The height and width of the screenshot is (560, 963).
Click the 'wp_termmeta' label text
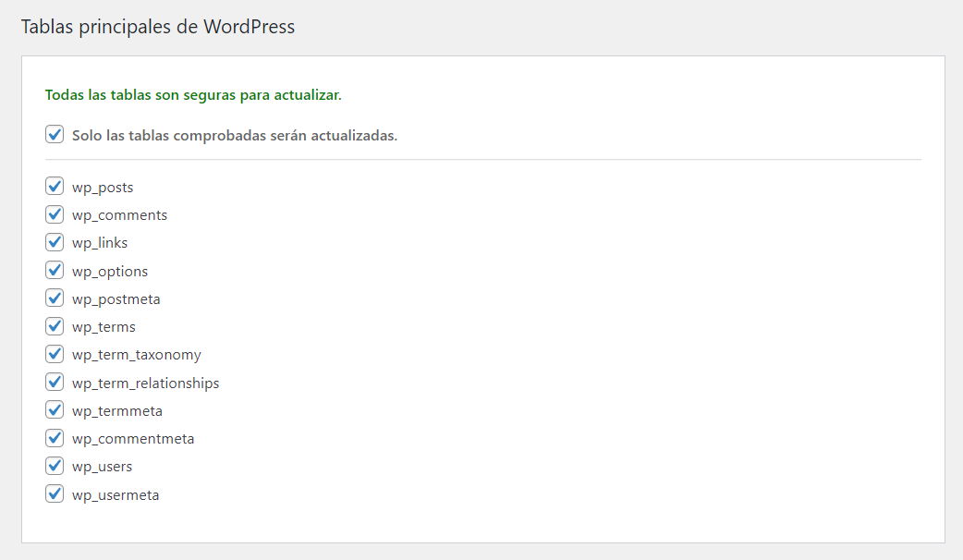117,411
